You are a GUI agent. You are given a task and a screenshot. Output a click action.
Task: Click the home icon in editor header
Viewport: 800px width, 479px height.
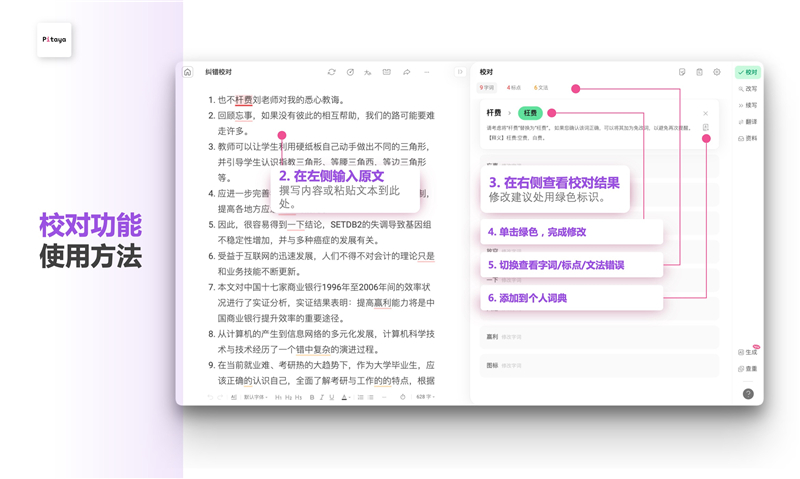tap(187, 72)
